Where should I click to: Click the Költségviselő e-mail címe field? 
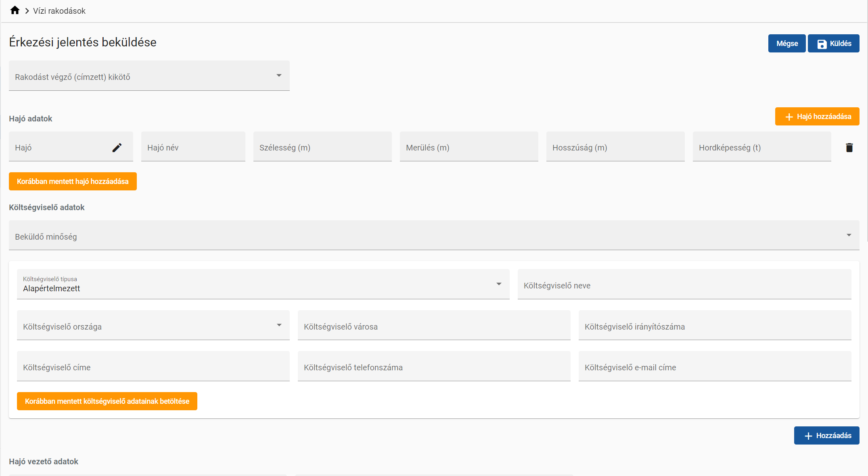pos(714,367)
